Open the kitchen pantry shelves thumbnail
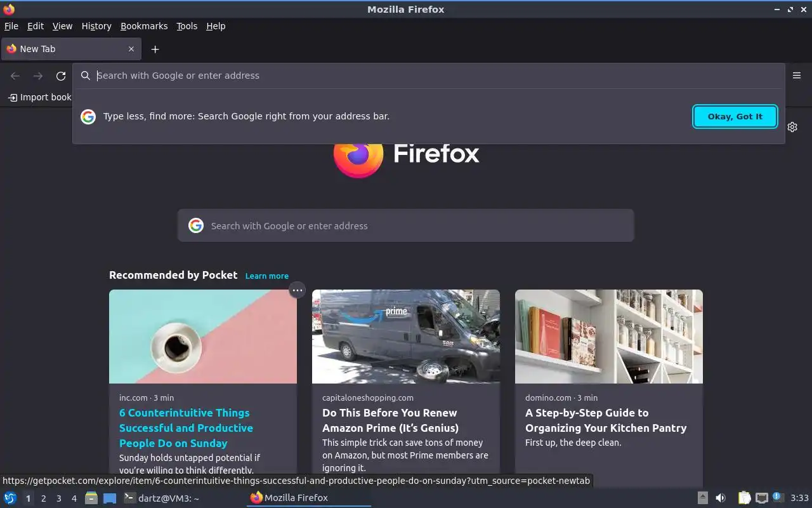812x508 pixels. (x=609, y=337)
